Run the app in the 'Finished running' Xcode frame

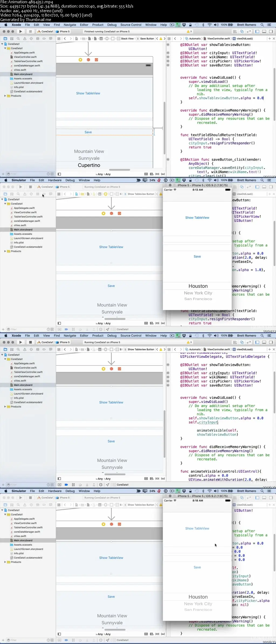[x=20, y=32]
